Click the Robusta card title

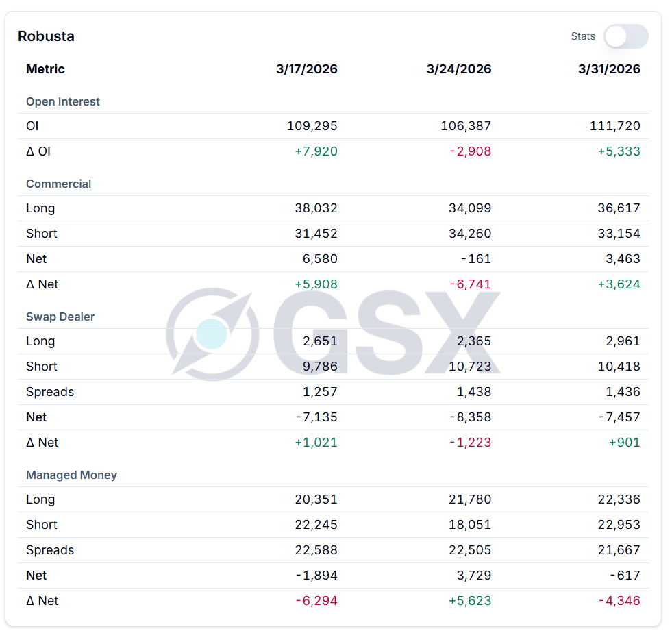(x=46, y=36)
